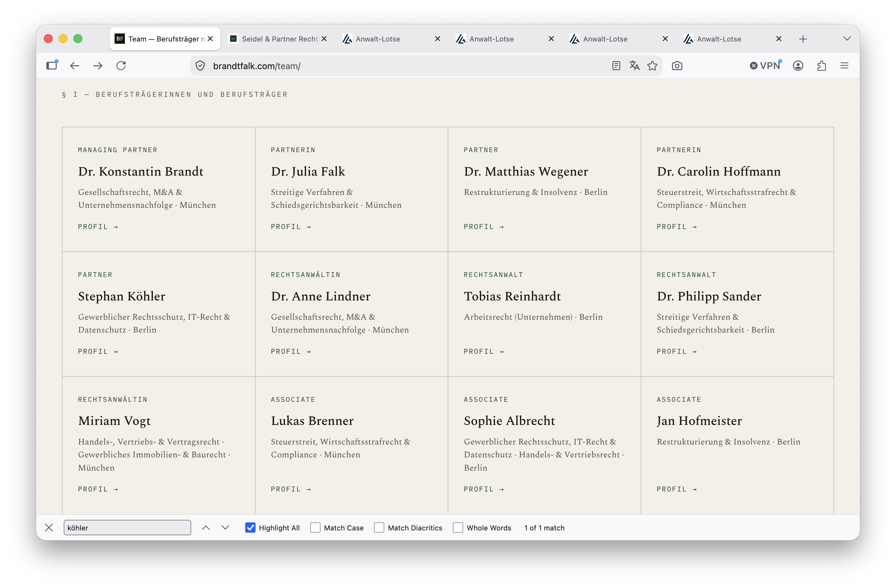The height and width of the screenshot is (588, 896).
Task: Enable Match Diacritics
Action: pyautogui.click(x=379, y=528)
